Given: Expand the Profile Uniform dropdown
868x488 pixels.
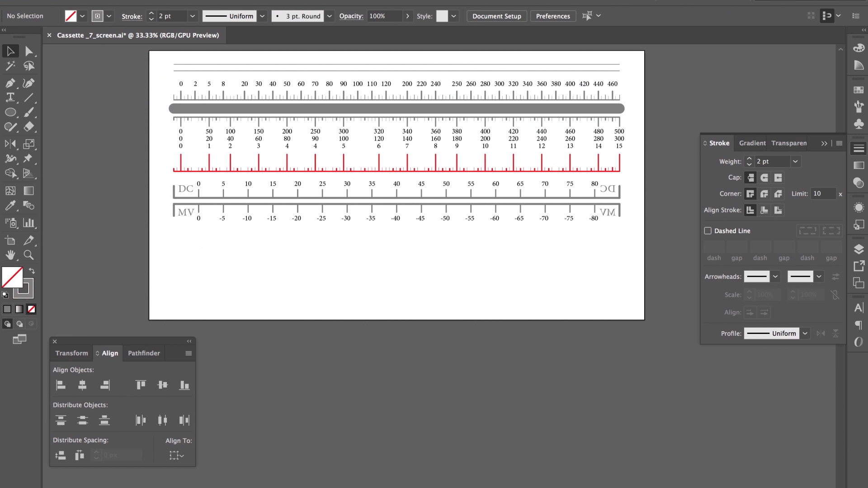Looking at the screenshot, I should pos(805,333).
